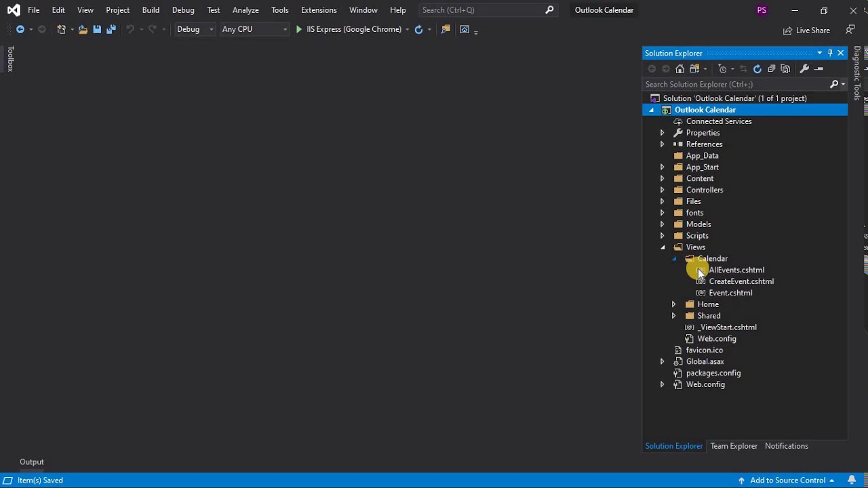Click the notifications bell in status bar
The width and height of the screenshot is (868, 488).
[852, 481]
